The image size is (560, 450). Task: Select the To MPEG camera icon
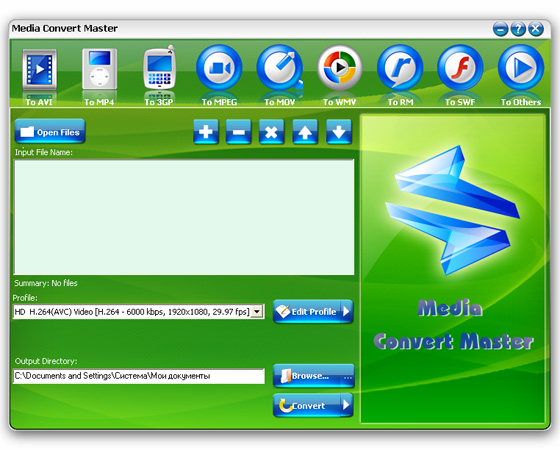[219, 68]
